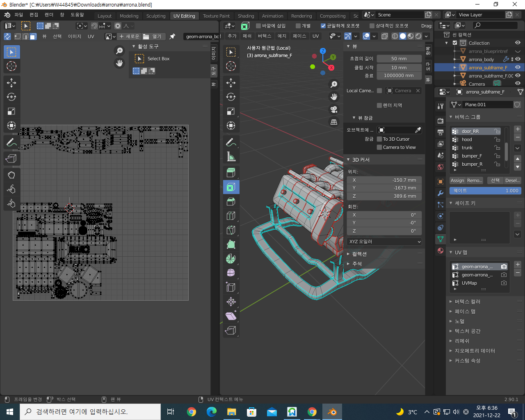
Task: Expand the 지오메트리 데이터 section
Action: [x=451, y=351]
